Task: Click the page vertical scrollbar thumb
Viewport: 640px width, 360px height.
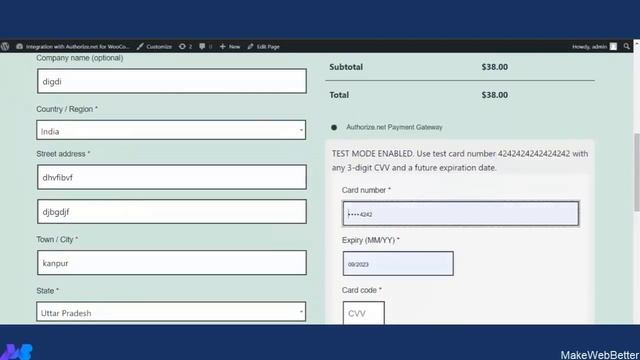Action: (636, 171)
